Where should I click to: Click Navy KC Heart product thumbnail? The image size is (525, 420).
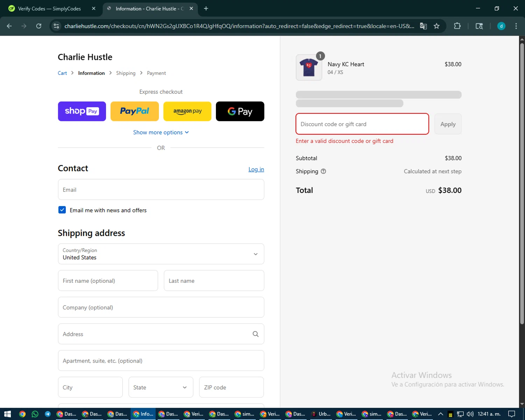click(x=309, y=67)
